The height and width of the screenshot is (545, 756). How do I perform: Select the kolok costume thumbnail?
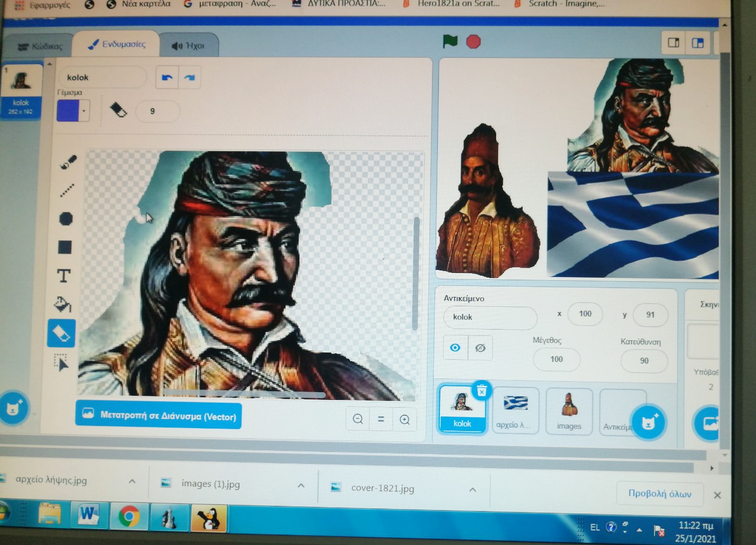coord(21,92)
